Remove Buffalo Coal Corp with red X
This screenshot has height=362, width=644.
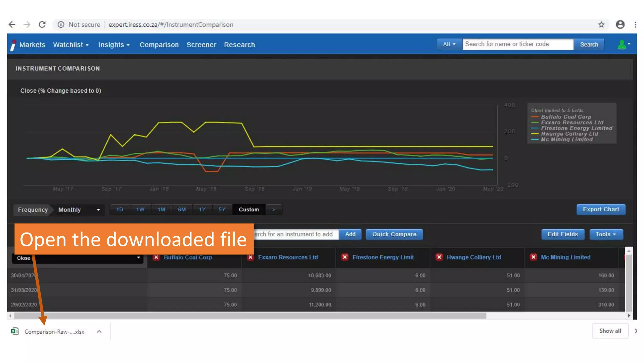pos(156,257)
